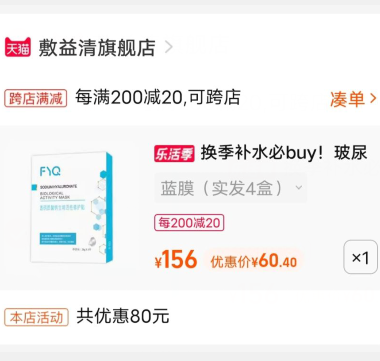Change quantity via the ×1 box
The height and width of the screenshot is (361, 380).
[360, 257]
